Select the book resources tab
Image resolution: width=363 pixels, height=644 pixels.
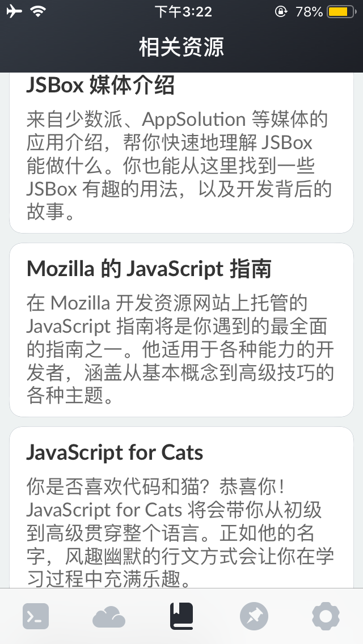pyautogui.click(x=181, y=616)
